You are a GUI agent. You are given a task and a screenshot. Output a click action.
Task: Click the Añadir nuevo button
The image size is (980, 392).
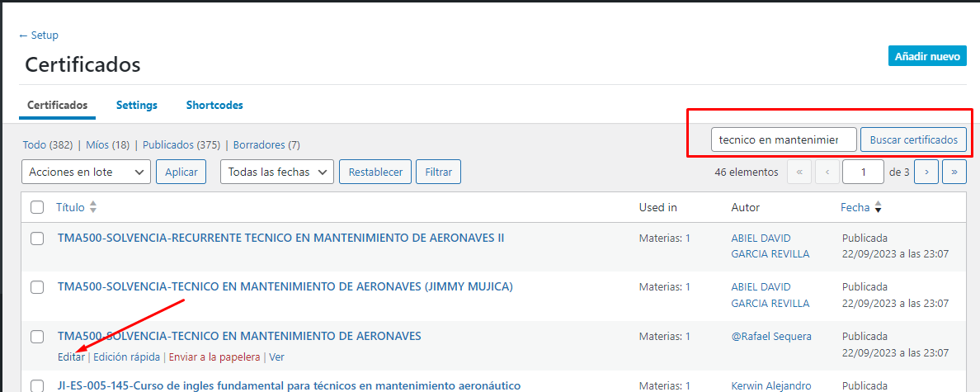(x=927, y=55)
